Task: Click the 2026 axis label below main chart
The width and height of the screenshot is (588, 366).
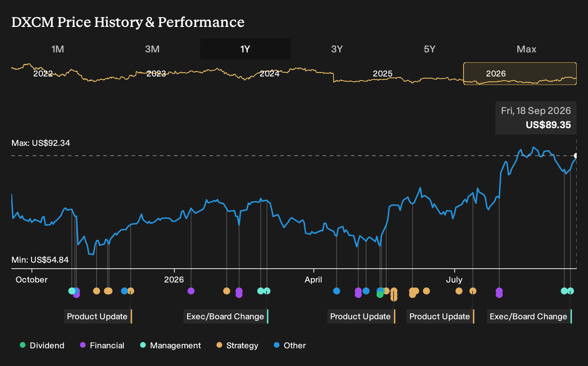Action: [x=174, y=280]
